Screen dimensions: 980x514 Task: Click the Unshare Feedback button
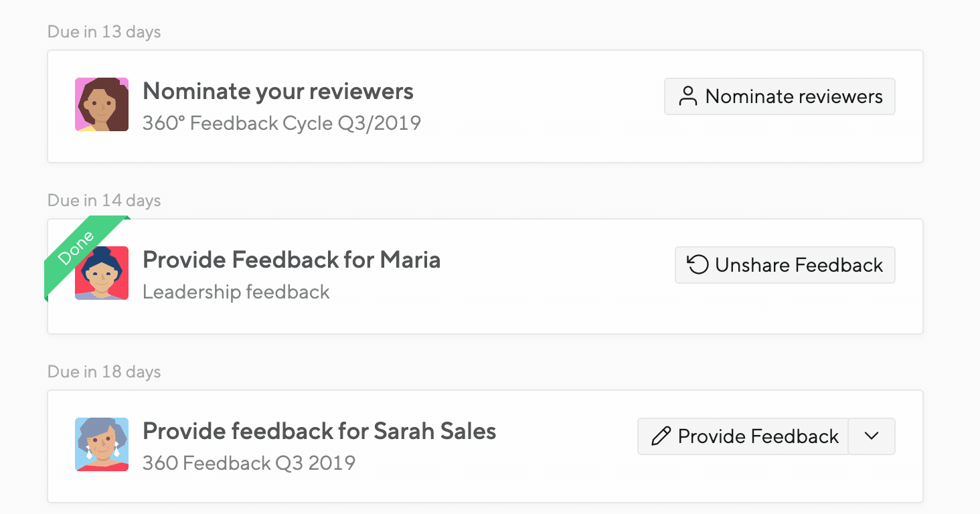coord(785,265)
